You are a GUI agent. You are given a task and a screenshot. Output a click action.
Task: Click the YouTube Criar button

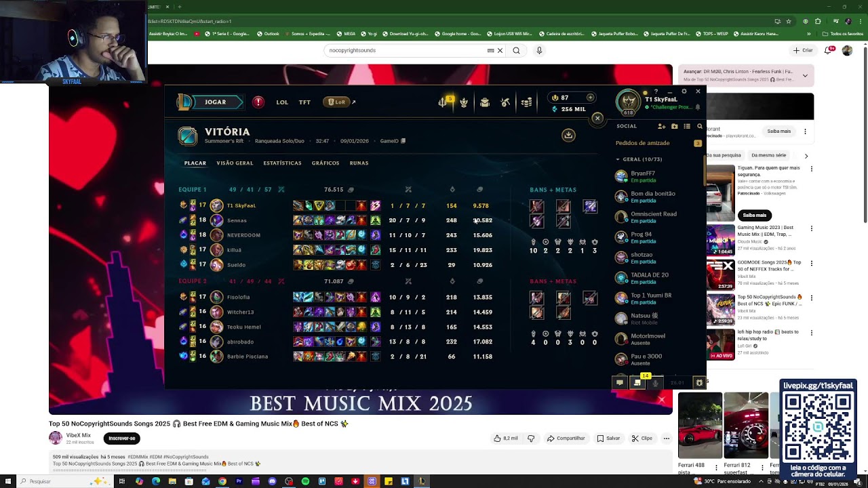[802, 50]
